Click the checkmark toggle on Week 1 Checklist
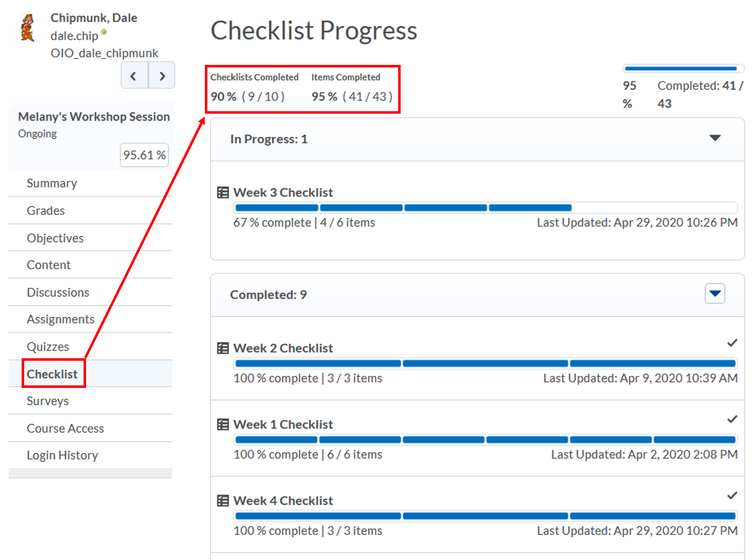The image size is (756, 560). tap(732, 419)
